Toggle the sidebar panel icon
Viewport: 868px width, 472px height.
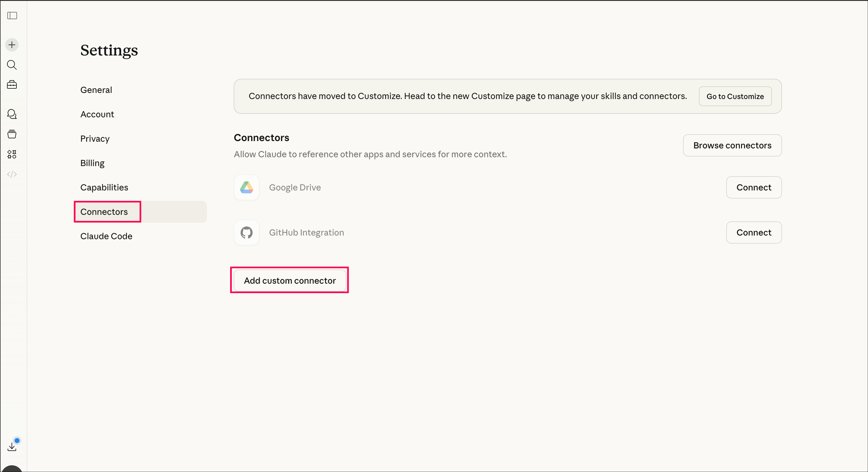pos(12,16)
